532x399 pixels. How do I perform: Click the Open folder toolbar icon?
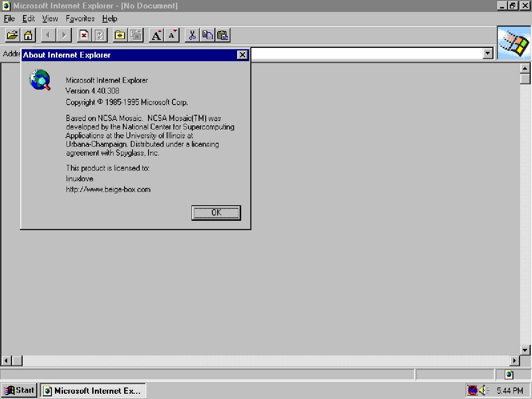13,35
